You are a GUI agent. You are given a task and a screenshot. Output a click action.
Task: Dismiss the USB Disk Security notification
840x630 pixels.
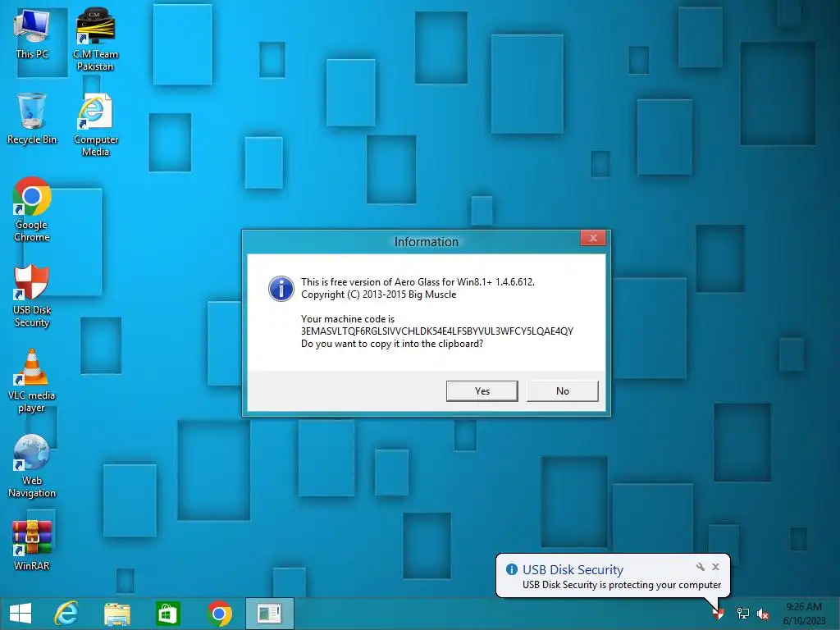click(715, 567)
